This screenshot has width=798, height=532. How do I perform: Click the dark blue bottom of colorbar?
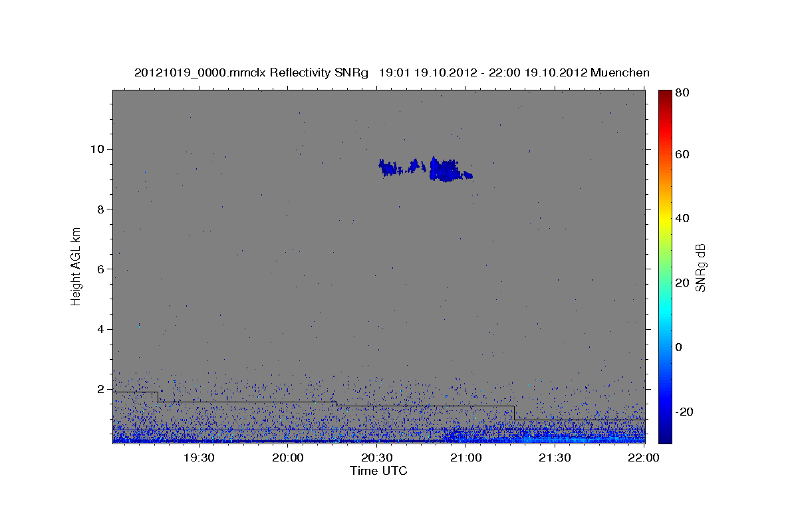coord(665,436)
